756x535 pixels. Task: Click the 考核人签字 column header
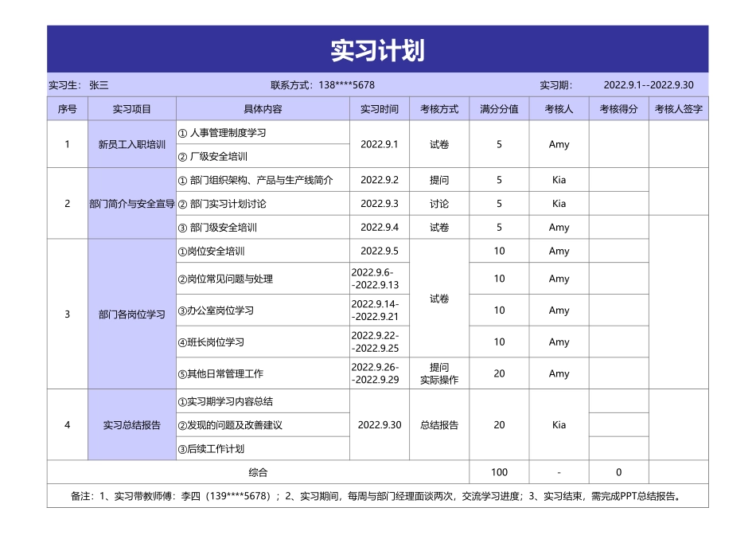coord(678,109)
